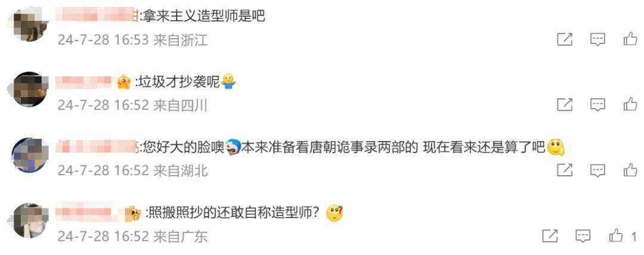Like the comment from 湖北

630,170
